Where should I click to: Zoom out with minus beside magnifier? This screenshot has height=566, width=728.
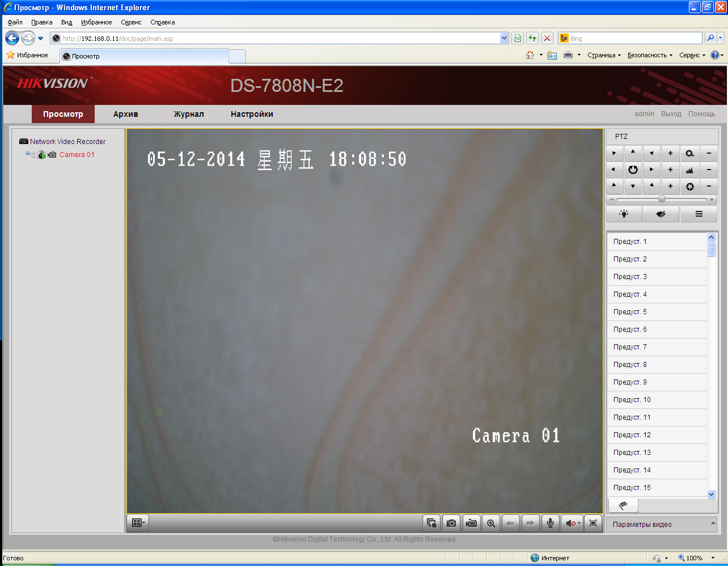tap(709, 153)
